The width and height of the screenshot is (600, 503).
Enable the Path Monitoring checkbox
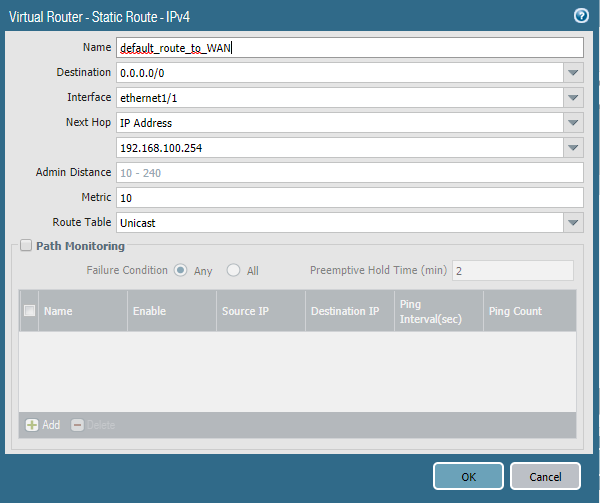(x=26, y=245)
